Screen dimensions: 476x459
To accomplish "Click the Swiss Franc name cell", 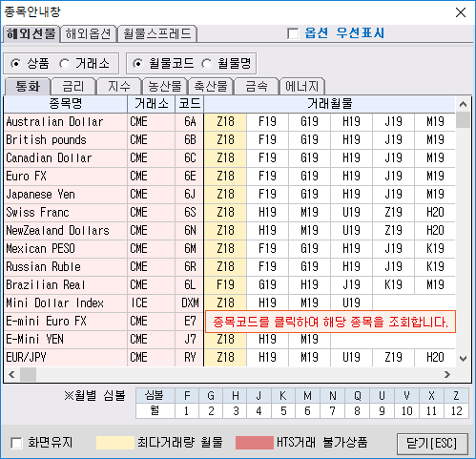I will point(66,213).
